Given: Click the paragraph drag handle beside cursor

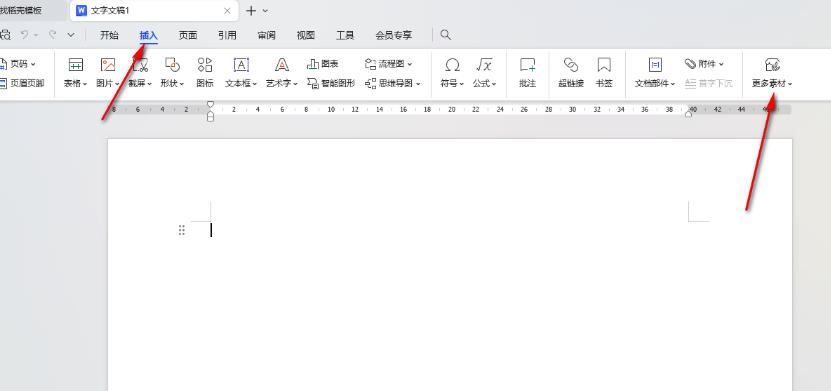Looking at the screenshot, I should (182, 230).
